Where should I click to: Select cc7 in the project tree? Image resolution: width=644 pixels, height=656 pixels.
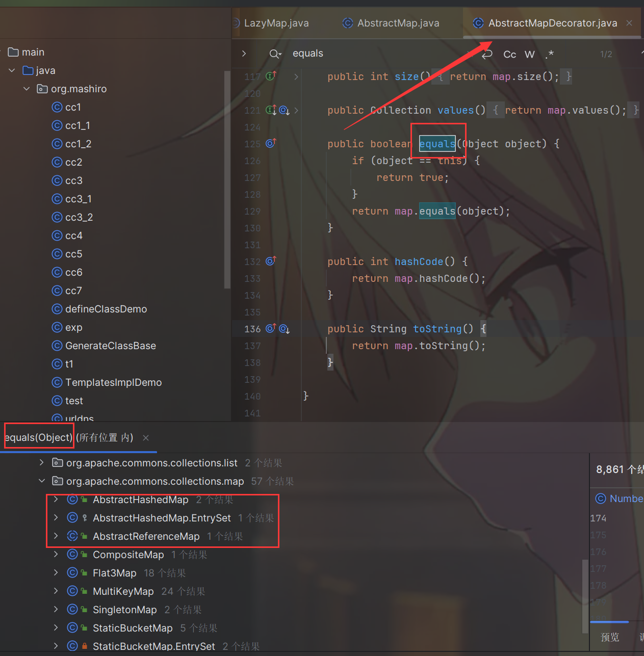click(73, 291)
